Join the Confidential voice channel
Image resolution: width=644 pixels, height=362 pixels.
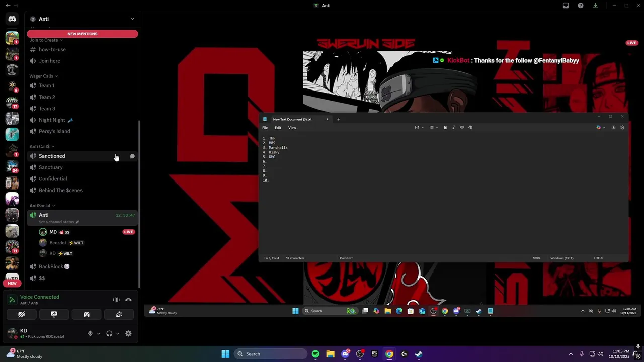tap(83, 179)
